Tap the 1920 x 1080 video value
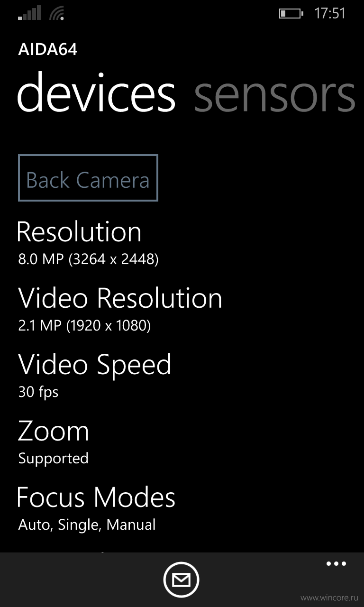Viewport: 364px width, 607px height. click(84, 326)
